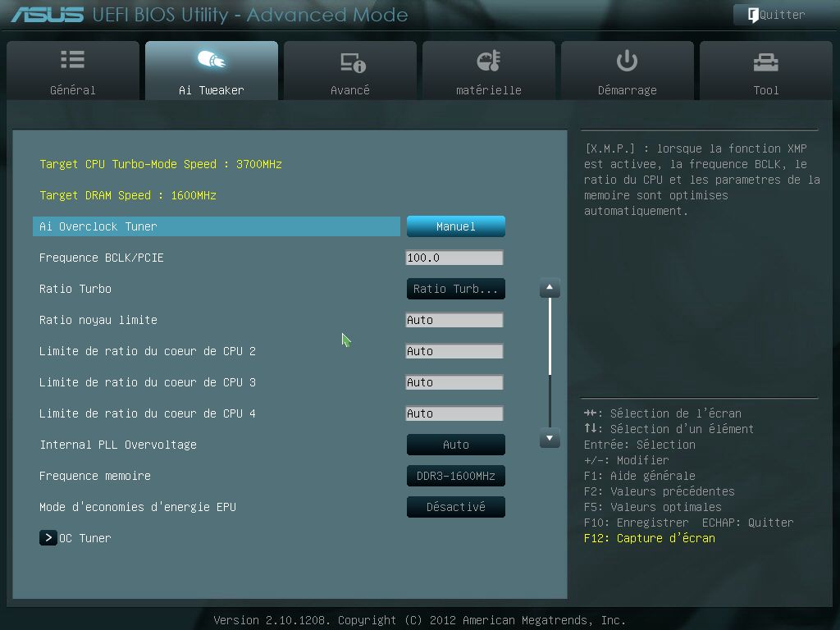
Task: Click the scrollbar up arrow
Action: pos(550,288)
